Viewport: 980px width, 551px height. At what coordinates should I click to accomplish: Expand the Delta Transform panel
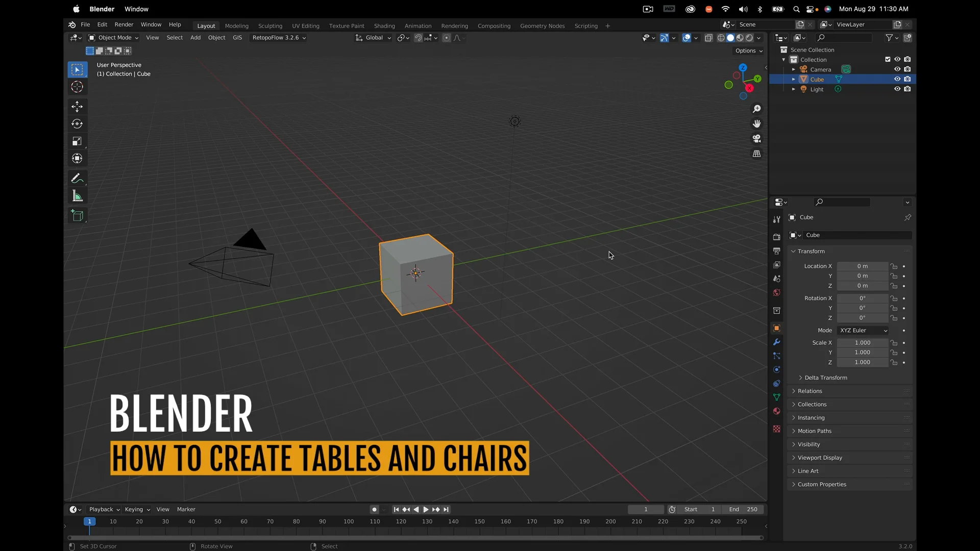pyautogui.click(x=825, y=378)
